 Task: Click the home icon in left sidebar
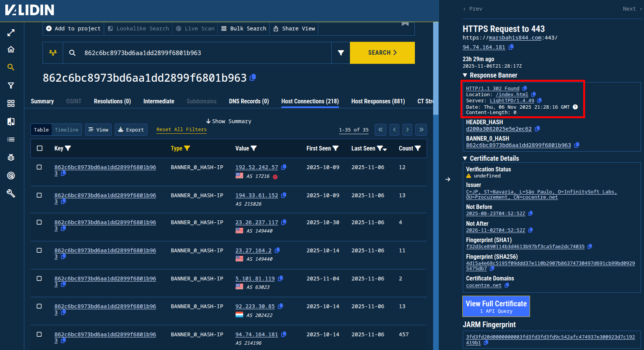(11, 49)
